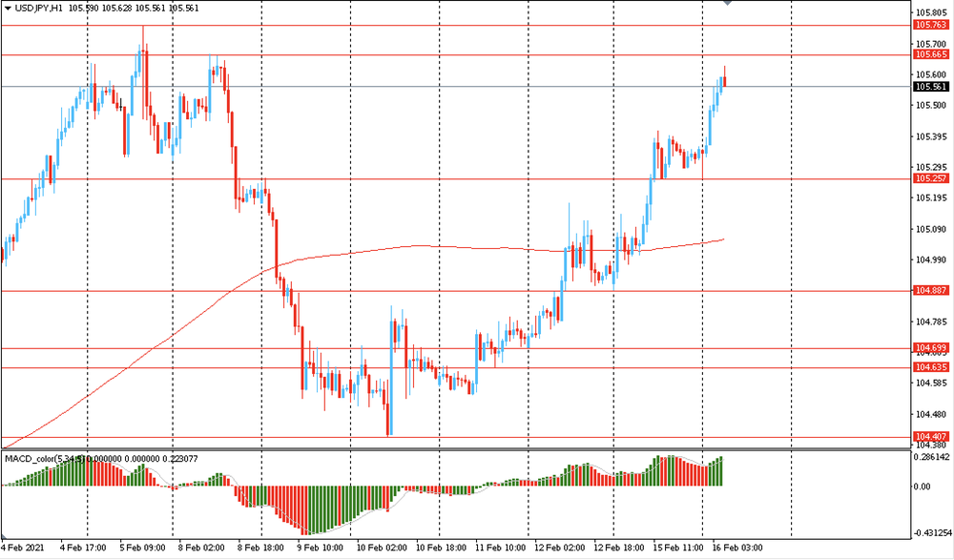Click the 11 Feb 10:00 time label

click(501, 548)
